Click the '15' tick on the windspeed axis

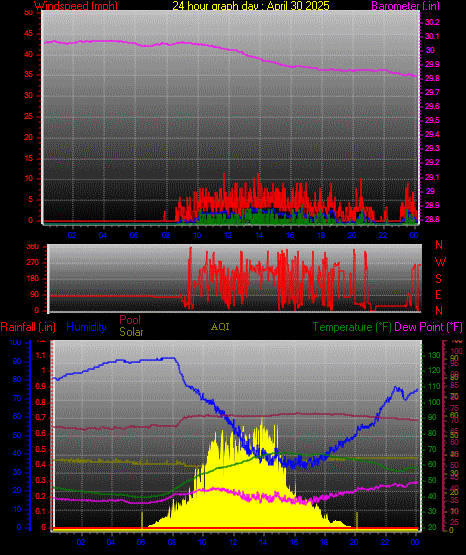pyautogui.click(x=28, y=159)
